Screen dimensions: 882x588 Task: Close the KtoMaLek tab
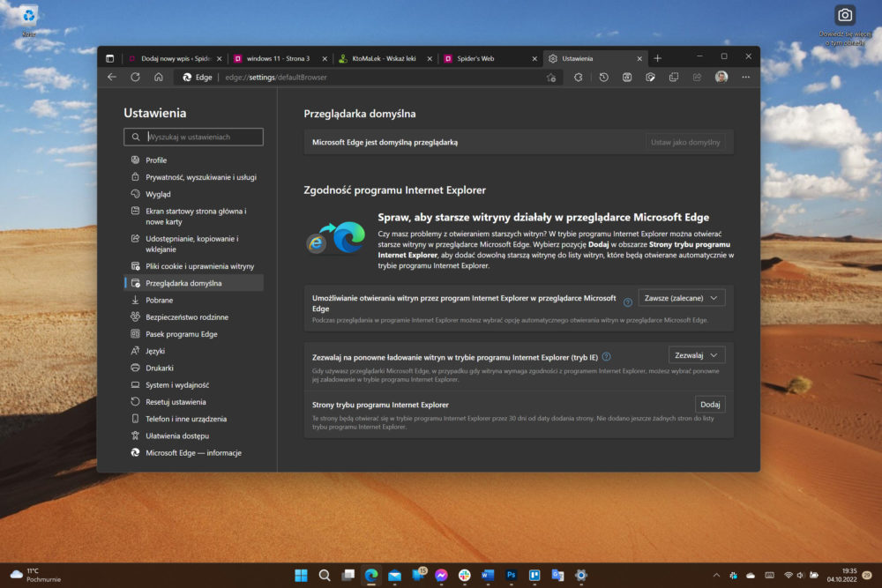(430, 58)
